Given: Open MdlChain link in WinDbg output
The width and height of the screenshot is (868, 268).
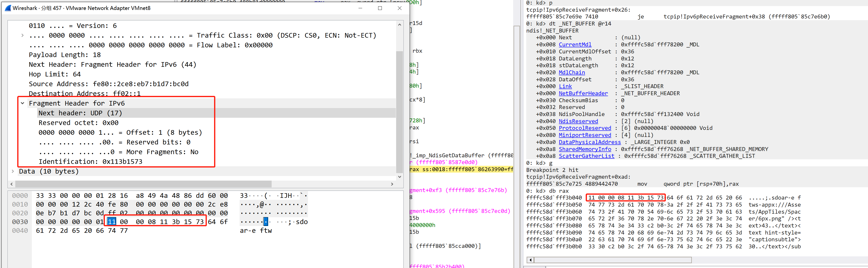Looking at the screenshot, I should 572,73.
